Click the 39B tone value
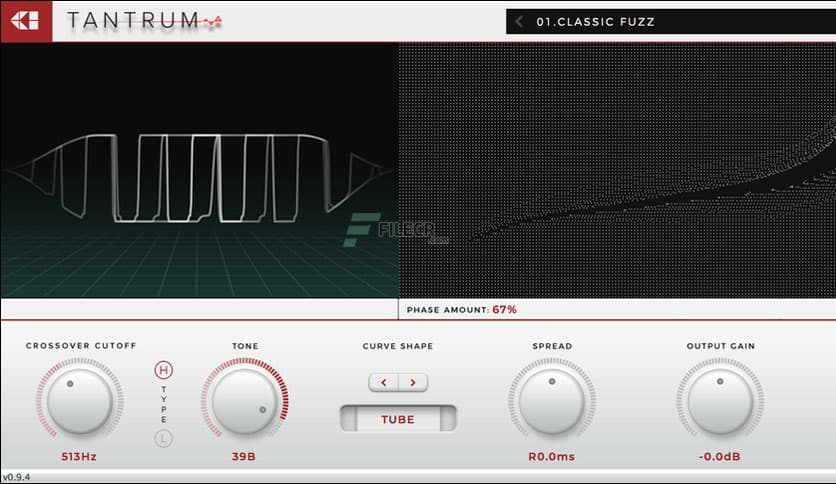The width and height of the screenshot is (836, 484). coord(244,457)
